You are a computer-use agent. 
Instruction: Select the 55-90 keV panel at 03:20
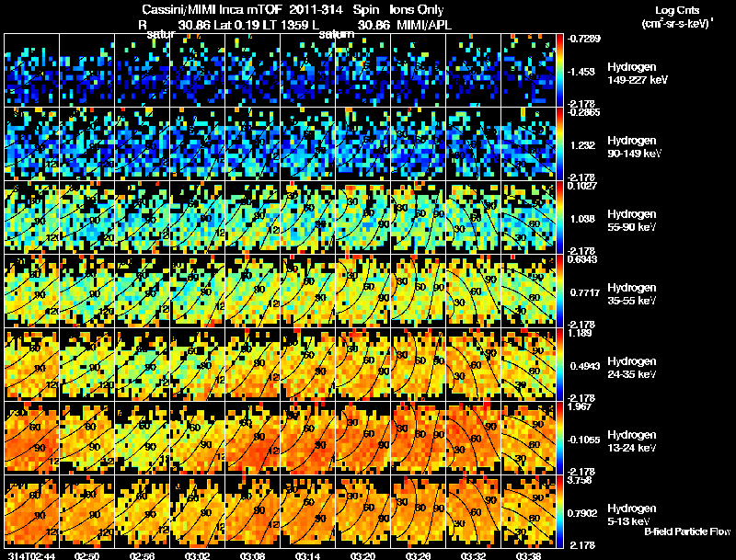[x=362, y=217]
